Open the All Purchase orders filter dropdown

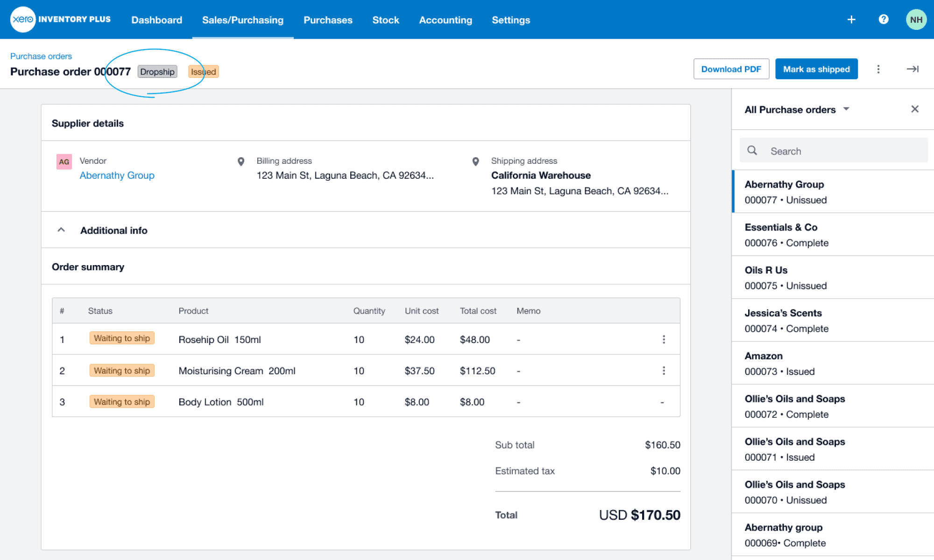coord(797,109)
